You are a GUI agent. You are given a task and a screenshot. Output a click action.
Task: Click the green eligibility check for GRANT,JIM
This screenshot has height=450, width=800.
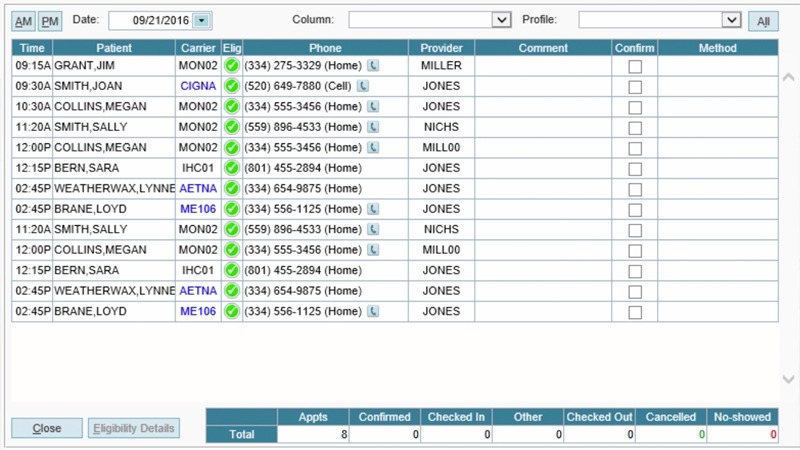point(232,66)
